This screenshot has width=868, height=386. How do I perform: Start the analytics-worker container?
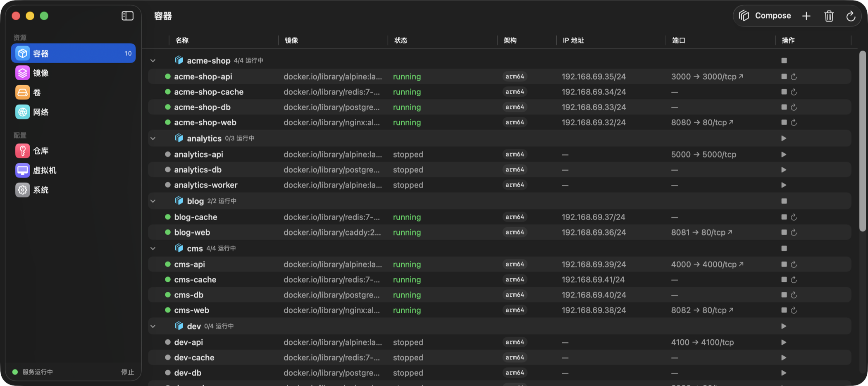point(784,185)
